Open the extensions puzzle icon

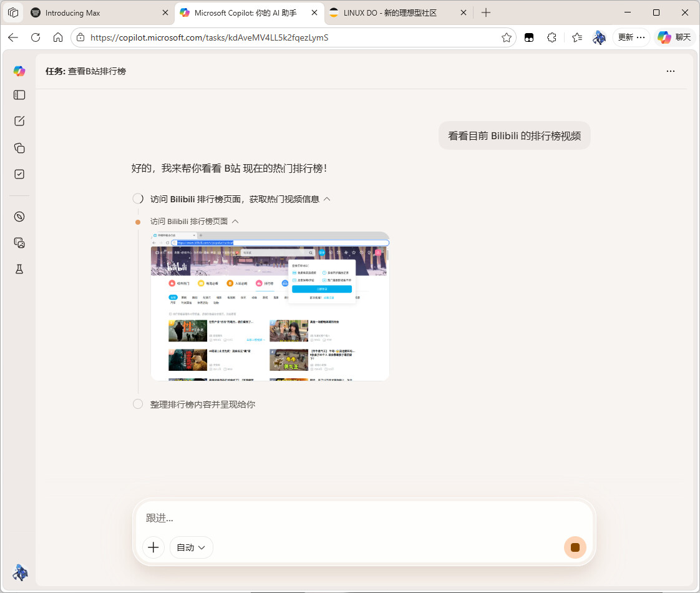point(552,37)
